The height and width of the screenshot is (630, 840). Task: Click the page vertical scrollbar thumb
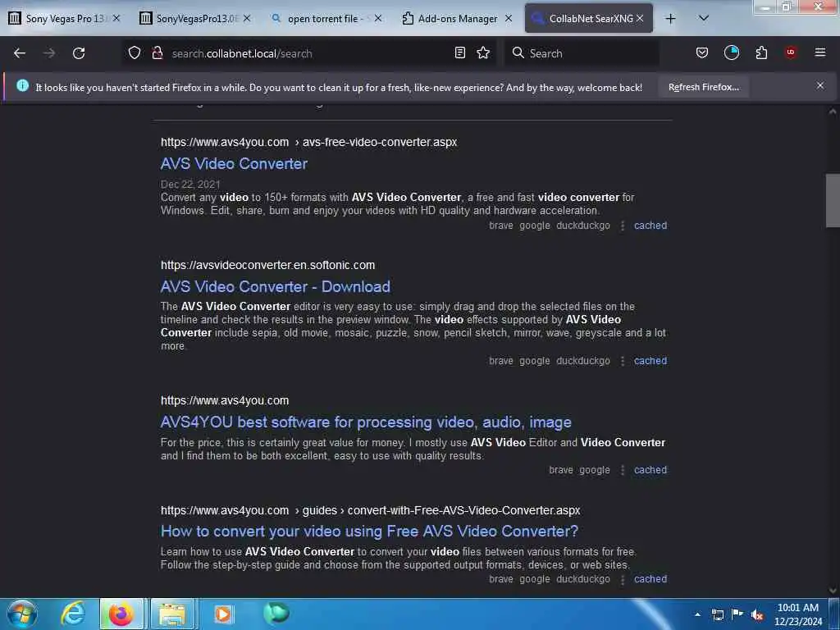click(x=833, y=200)
